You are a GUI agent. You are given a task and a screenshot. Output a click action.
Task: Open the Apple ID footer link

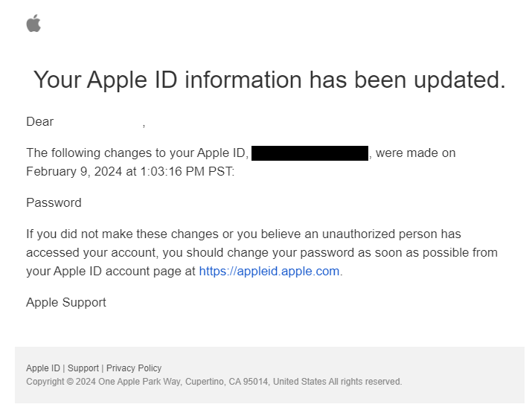[x=43, y=368]
